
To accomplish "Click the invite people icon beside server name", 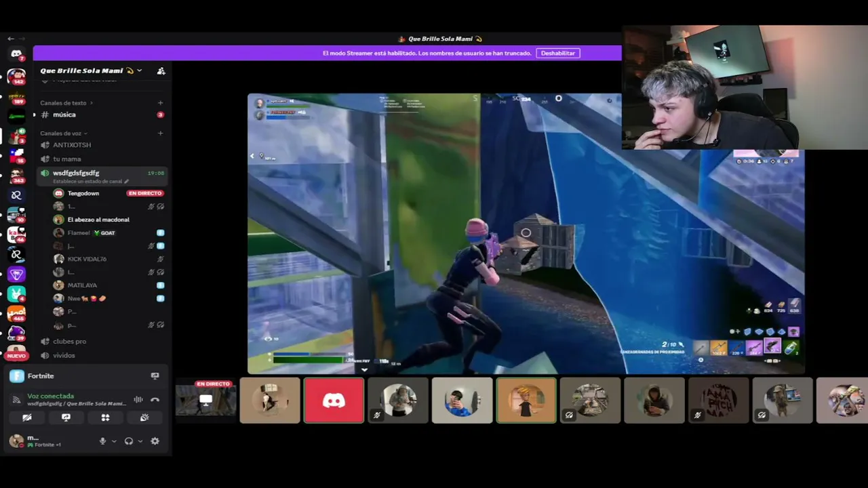I will pos(161,70).
